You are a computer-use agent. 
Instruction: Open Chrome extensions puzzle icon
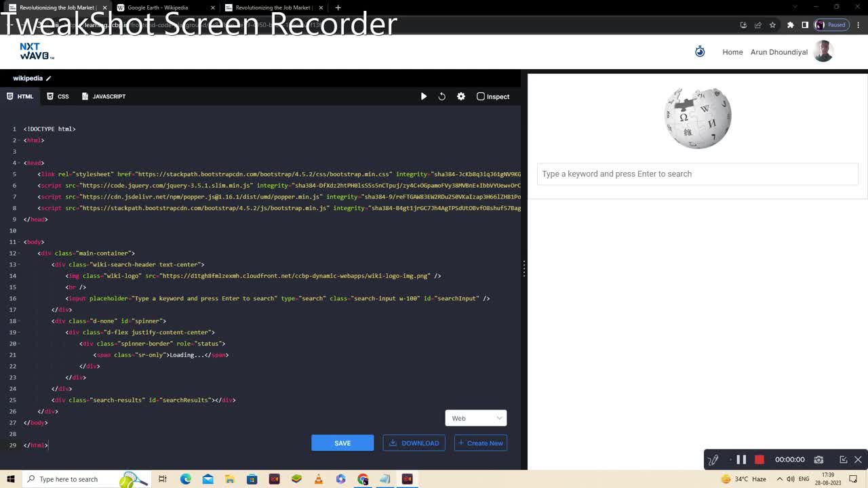[791, 25]
